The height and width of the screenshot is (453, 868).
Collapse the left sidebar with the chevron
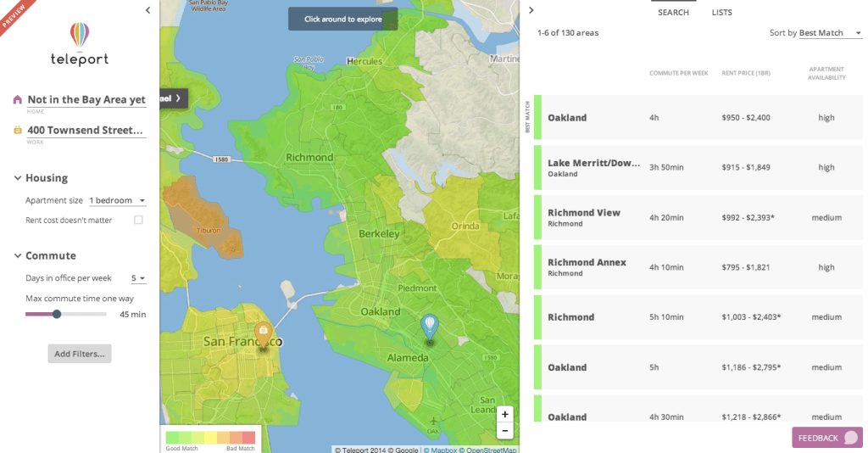147,10
